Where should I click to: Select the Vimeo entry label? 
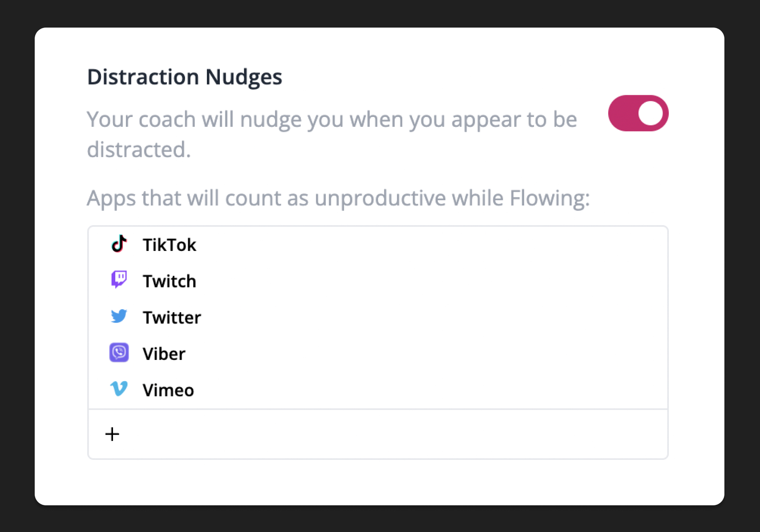(x=168, y=391)
